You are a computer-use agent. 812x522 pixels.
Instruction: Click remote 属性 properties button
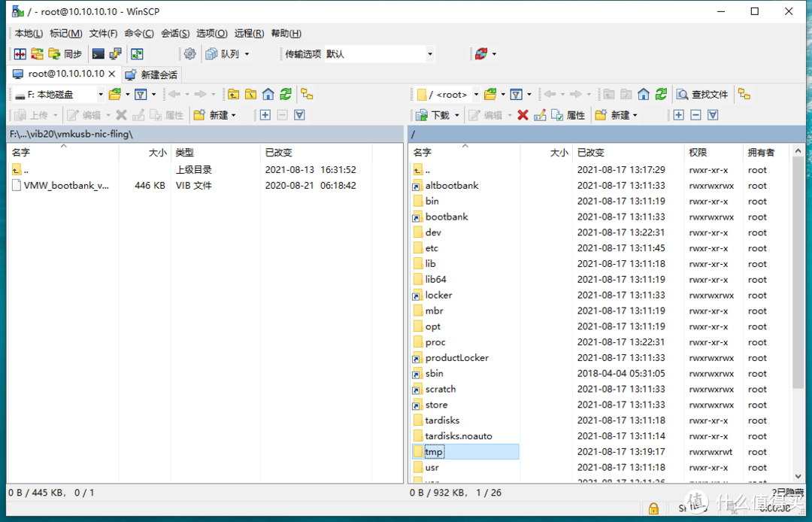click(568, 115)
